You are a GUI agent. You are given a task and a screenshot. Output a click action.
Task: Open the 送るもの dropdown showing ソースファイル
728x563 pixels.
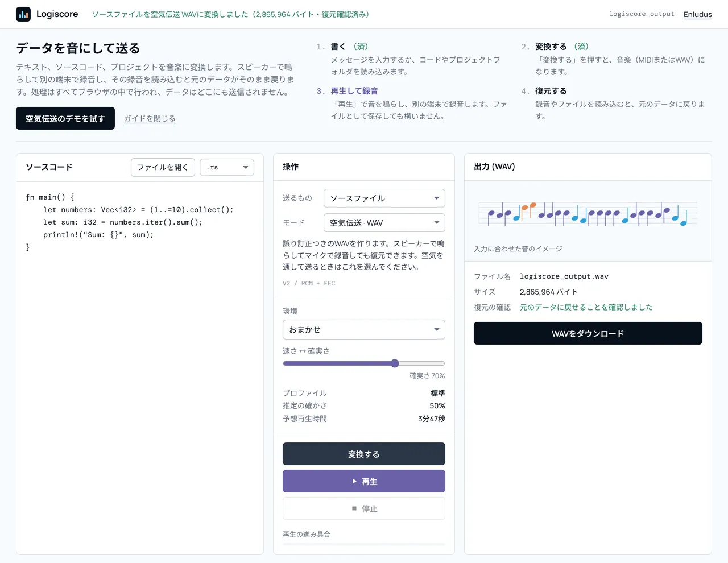click(x=384, y=198)
